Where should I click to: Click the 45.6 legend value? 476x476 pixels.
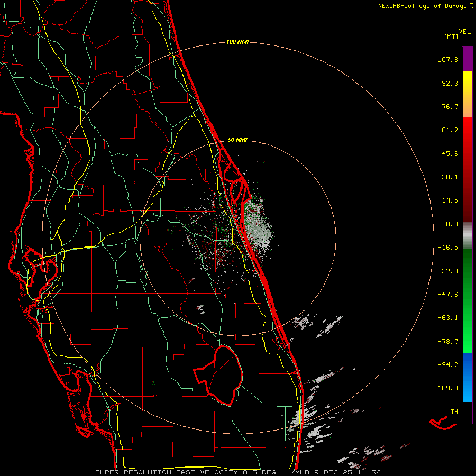(450, 153)
